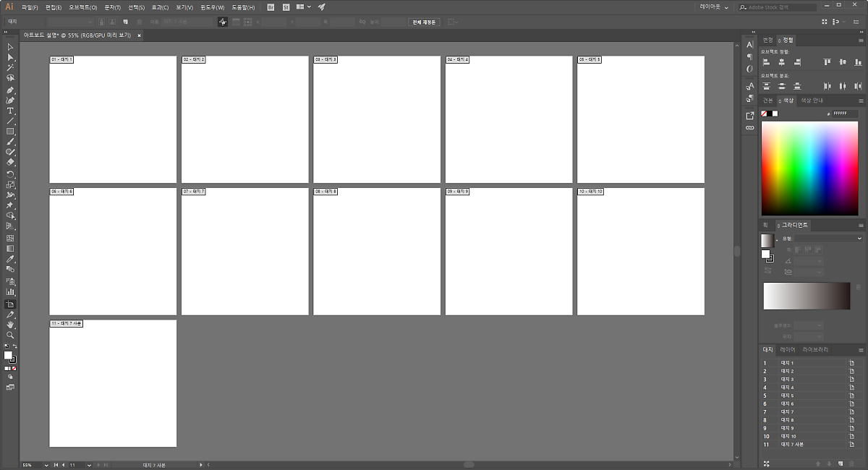Screen dimensions: 868x470
Task: Toggle move artwork with artboard option
Action: pos(223,22)
